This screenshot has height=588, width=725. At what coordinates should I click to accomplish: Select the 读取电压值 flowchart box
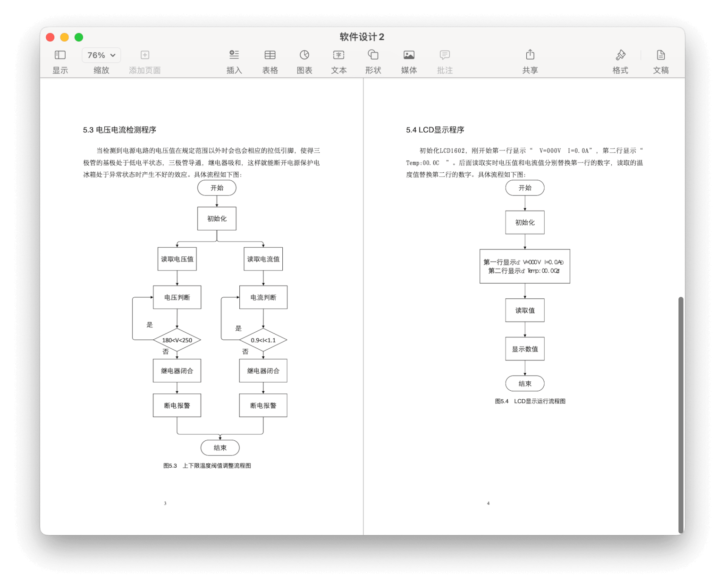(177, 259)
